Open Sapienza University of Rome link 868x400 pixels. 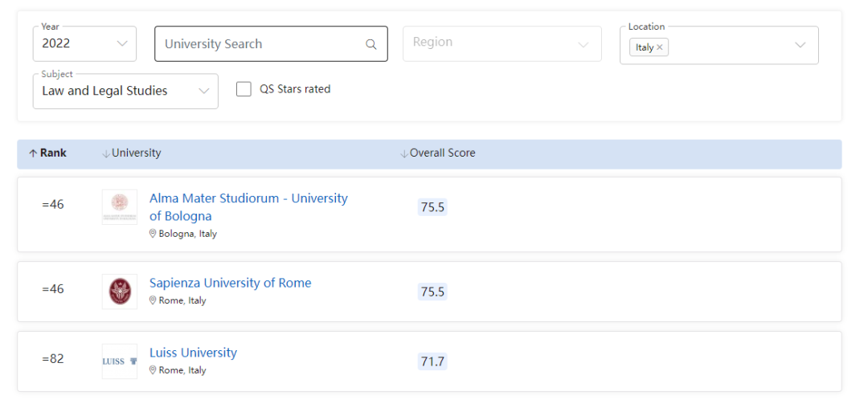pos(230,283)
